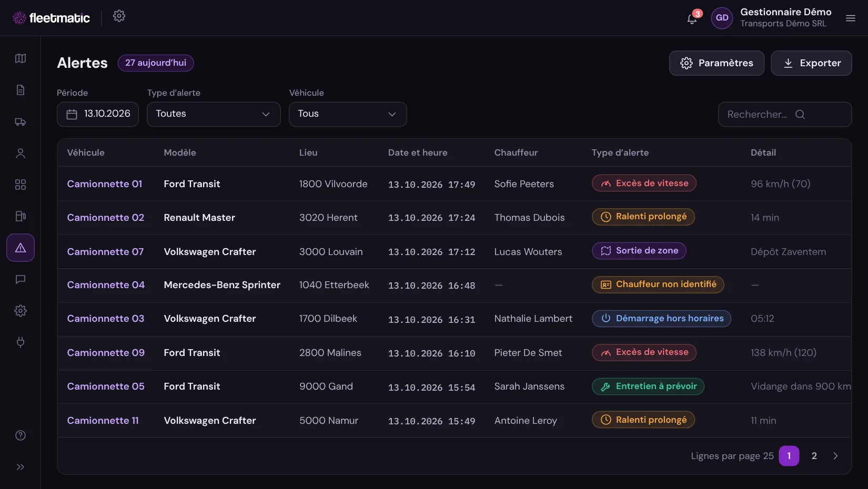The width and height of the screenshot is (868, 489).
Task: Click the Détail column header
Action: 763,152
